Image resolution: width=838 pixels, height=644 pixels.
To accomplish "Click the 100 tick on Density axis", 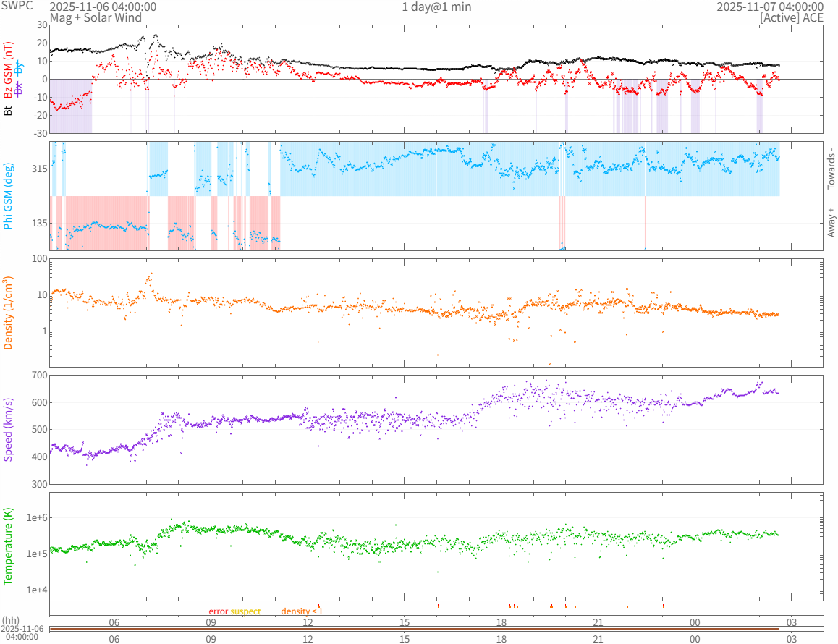I will 40,259.
